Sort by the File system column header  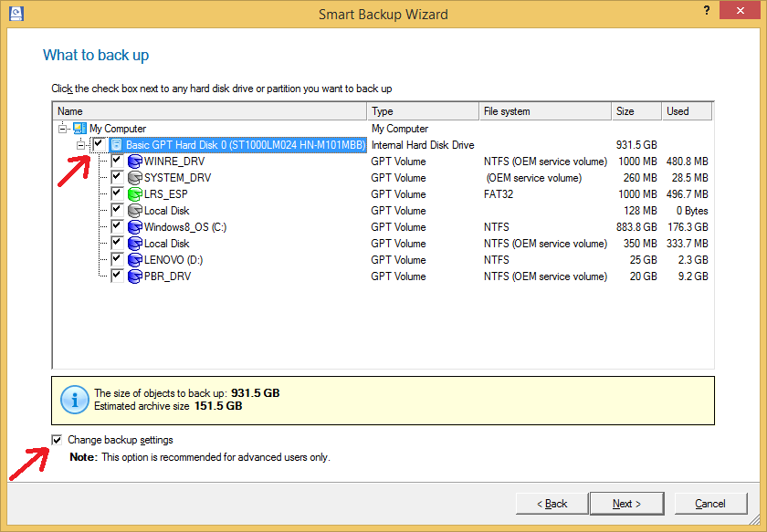point(544,111)
